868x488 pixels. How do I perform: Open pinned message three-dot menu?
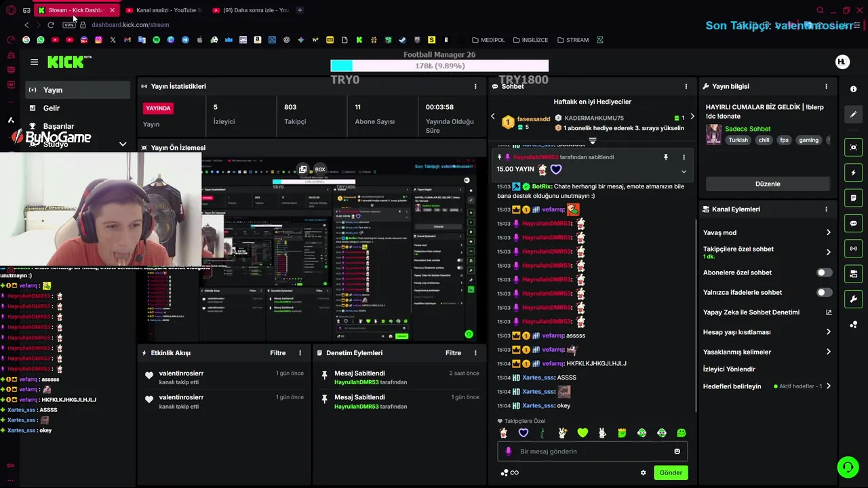click(684, 157)
